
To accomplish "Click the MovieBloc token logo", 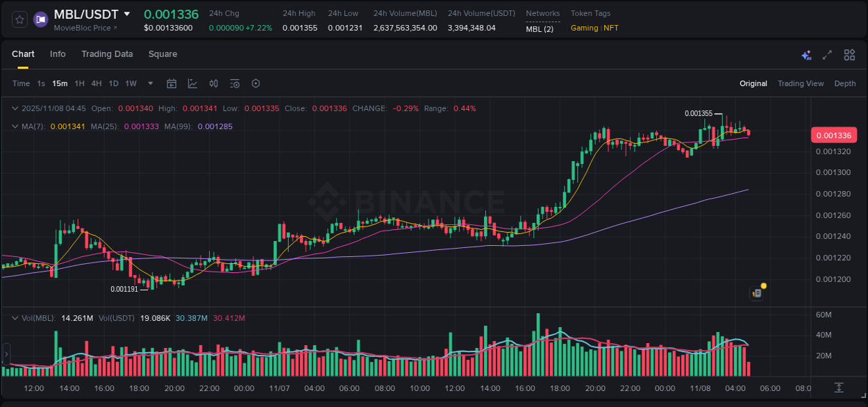I will click(40, 19).
